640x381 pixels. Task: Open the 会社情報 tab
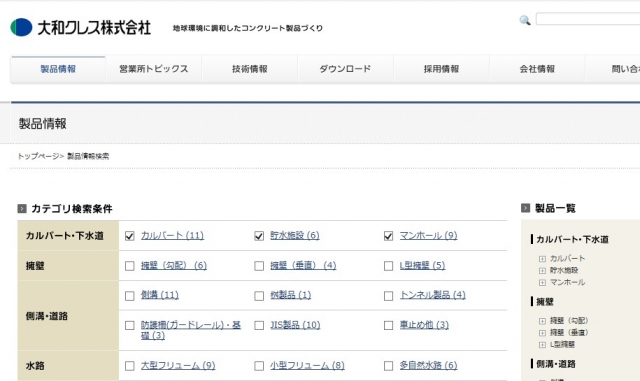(x=537, y=69)
